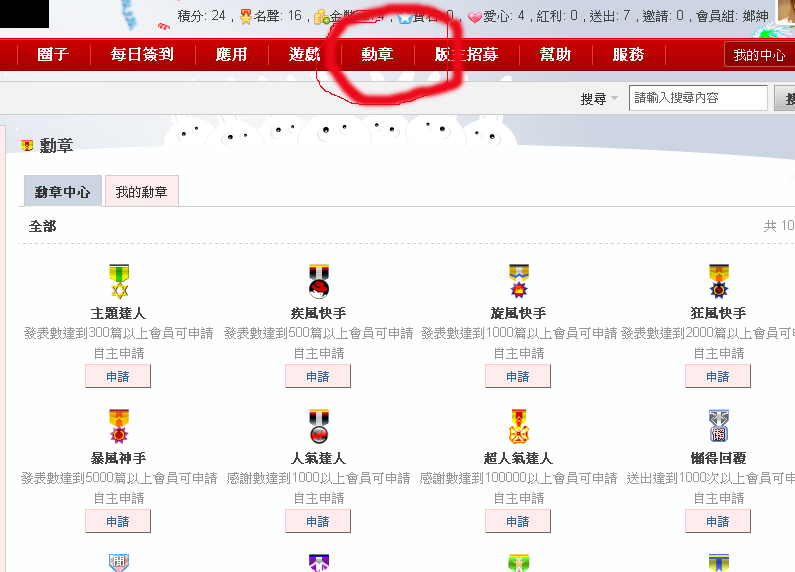Click the 主題達人 yellow star medal icon

[119, 281]
